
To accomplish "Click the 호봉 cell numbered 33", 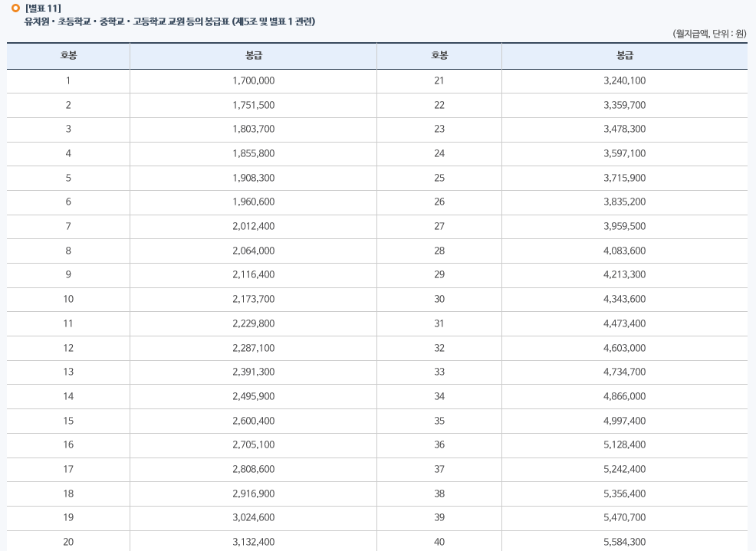I will (x=439, y=372).
